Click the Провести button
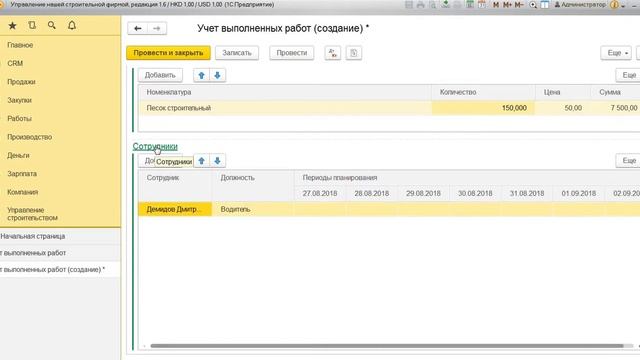 [x=291, y=53]
